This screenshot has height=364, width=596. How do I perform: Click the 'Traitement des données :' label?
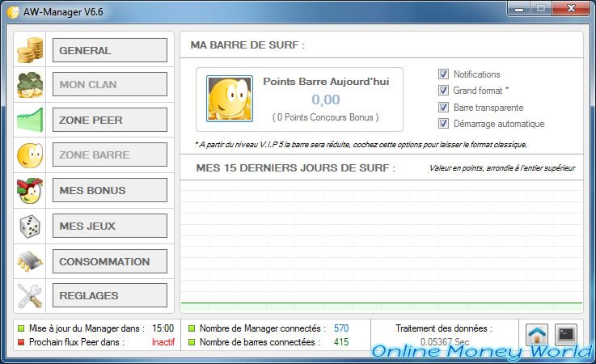(444, 328)
